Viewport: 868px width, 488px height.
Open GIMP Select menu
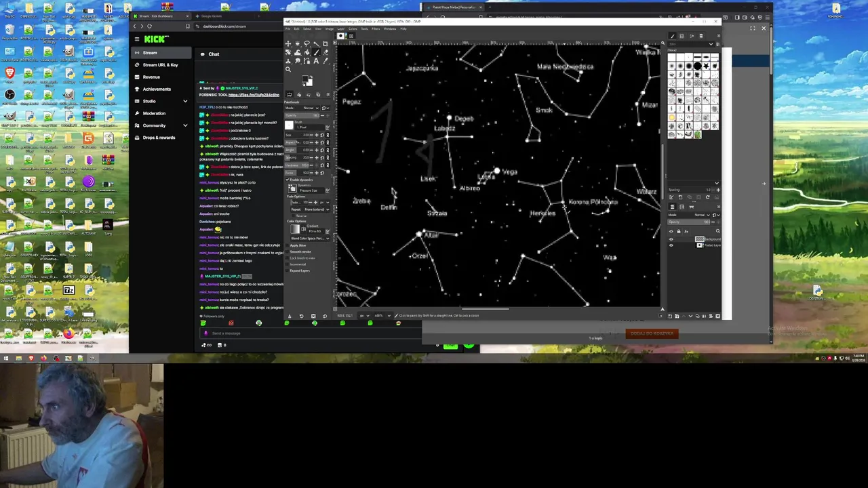(307, 28)
